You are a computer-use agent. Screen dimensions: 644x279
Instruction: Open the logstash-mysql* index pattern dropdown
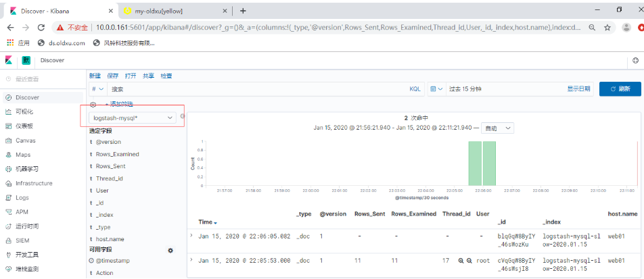coord(133,118)
